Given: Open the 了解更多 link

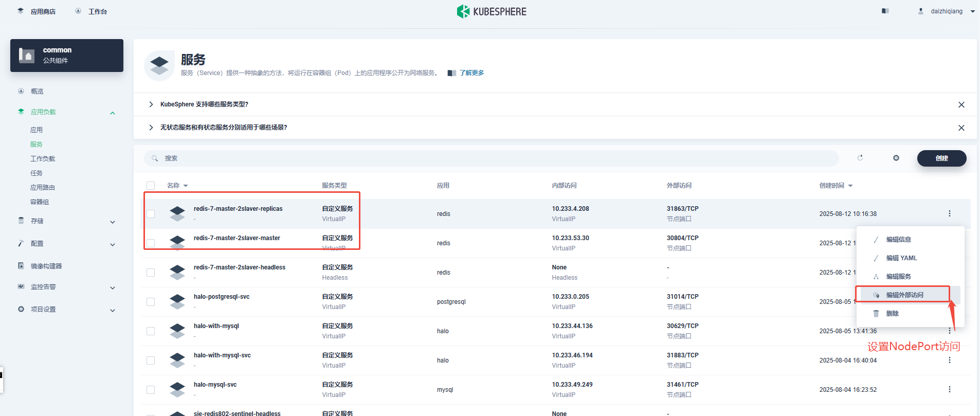Looking at the screenshot, I should click(x=471, y=73).
